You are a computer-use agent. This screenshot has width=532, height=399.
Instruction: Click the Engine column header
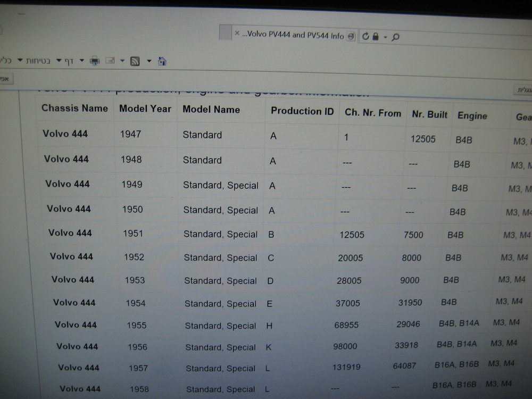472,116
